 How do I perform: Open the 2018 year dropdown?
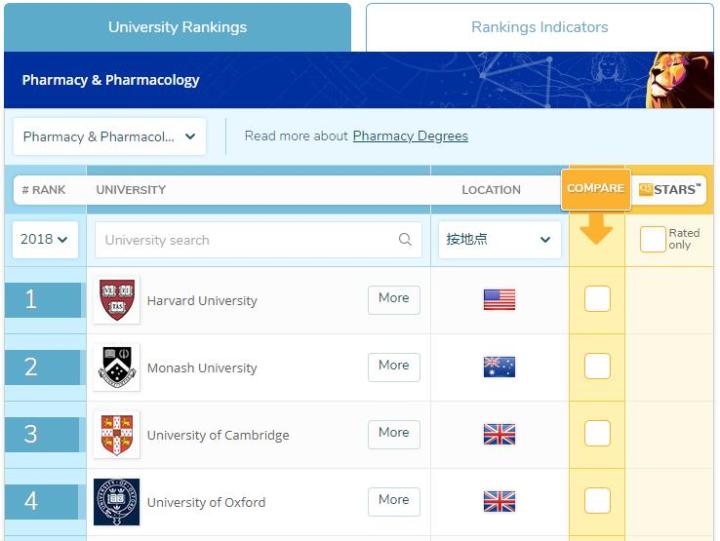click(45, 239)
